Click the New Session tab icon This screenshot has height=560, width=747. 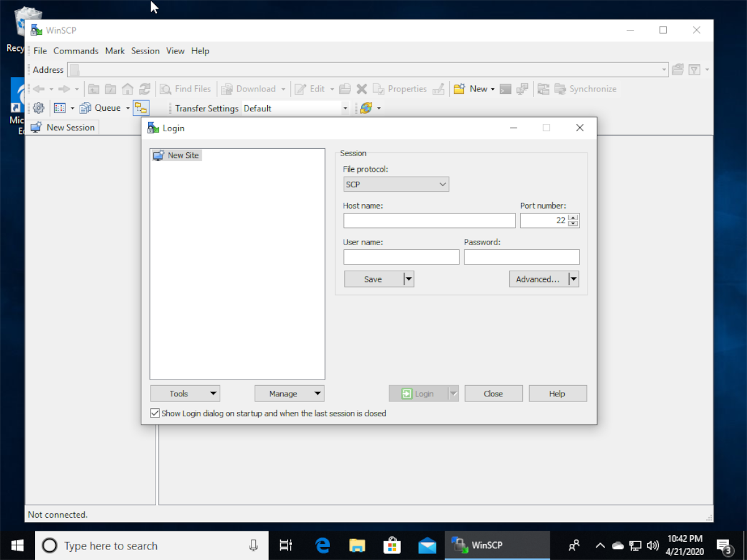pyautogui.click(x=37, y=127)
